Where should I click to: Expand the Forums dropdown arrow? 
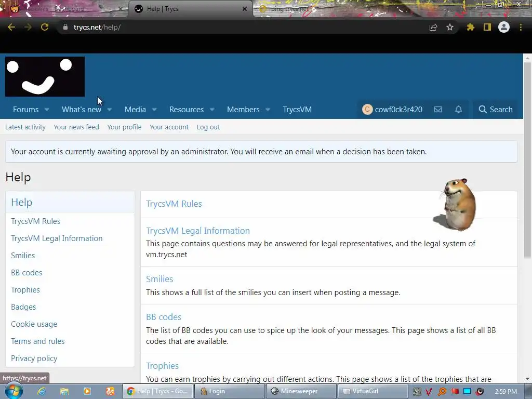point(47,110)
